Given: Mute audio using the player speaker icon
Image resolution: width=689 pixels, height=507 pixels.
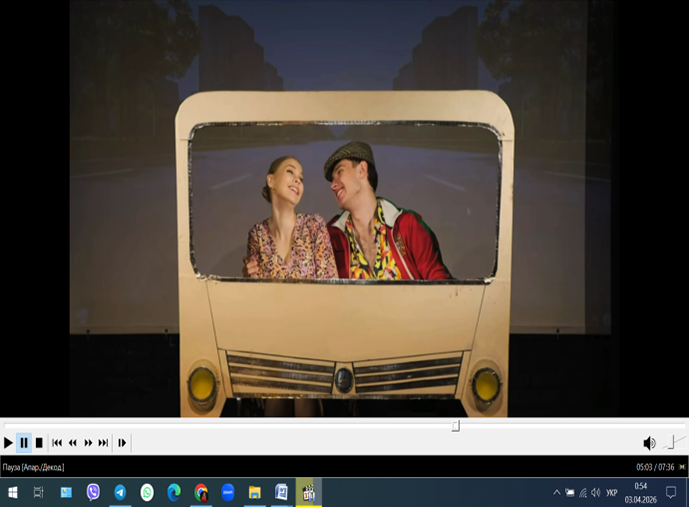Looking at the screenshot, I should [649, 443].
